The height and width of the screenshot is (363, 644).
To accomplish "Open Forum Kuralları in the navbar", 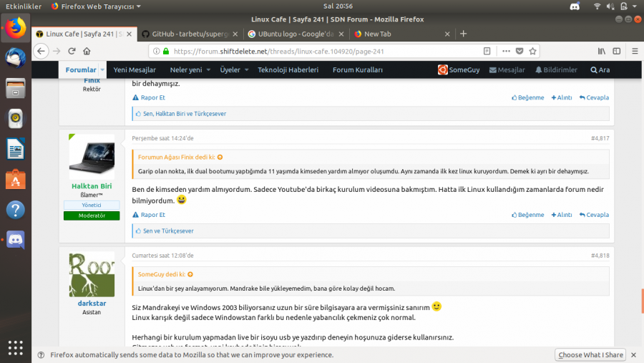I will 358,70.
